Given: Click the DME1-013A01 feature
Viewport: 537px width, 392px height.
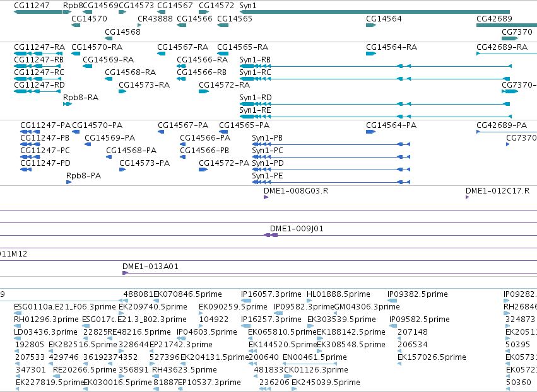Looking at the screenshot, I should point(150,267).
